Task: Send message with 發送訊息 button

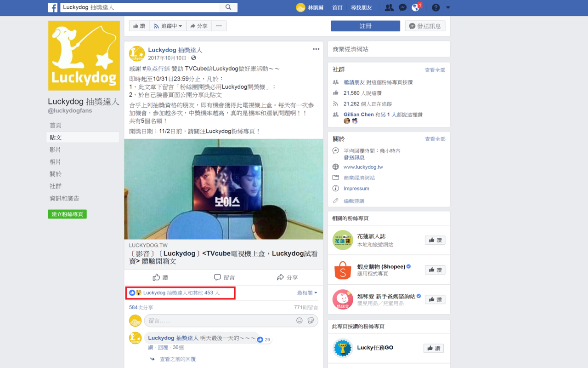Action: tap(425, 26)
